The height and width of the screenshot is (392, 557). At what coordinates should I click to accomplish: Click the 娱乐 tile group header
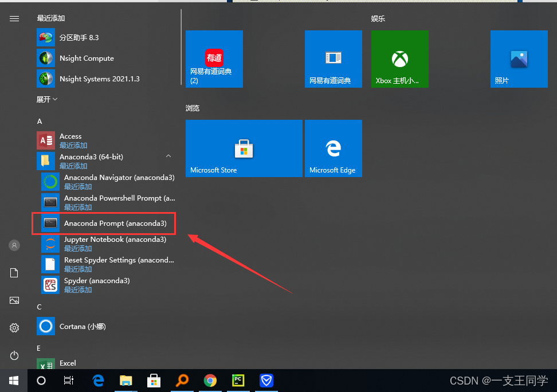click(378, 18)
